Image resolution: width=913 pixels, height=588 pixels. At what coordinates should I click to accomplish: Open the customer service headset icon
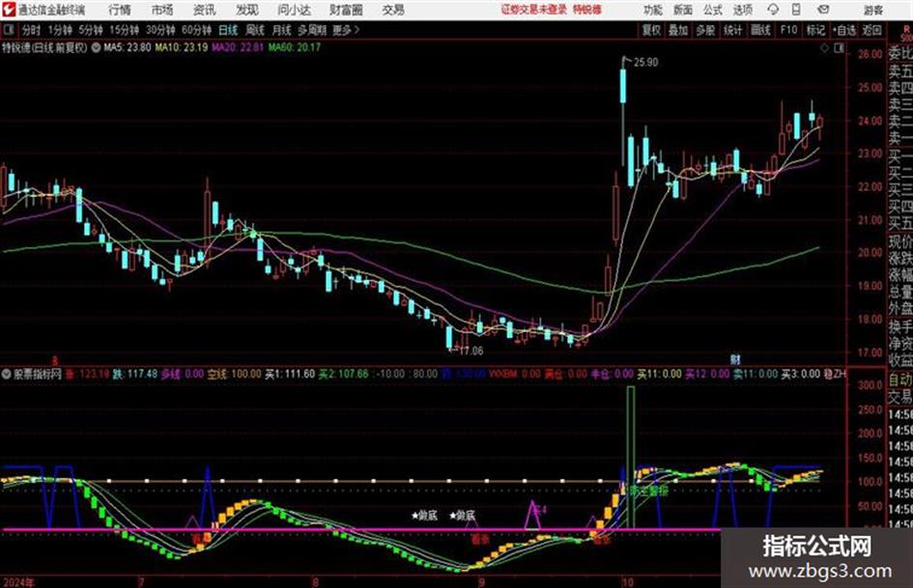pos(773,10)
